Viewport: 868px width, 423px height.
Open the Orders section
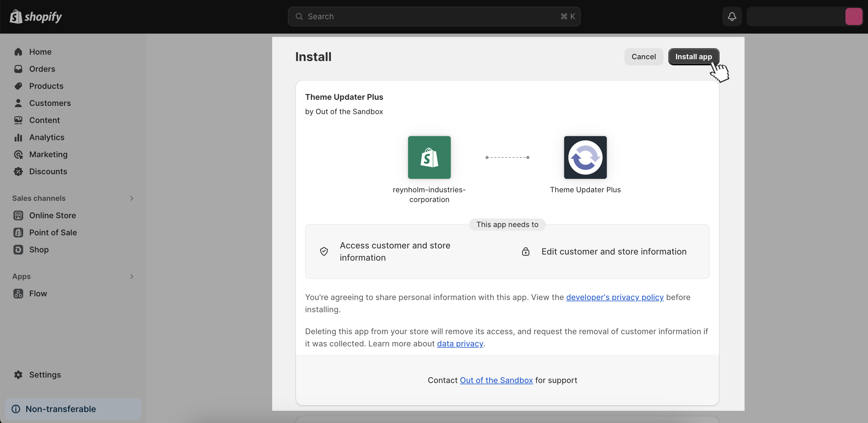[x=42, y=69]
